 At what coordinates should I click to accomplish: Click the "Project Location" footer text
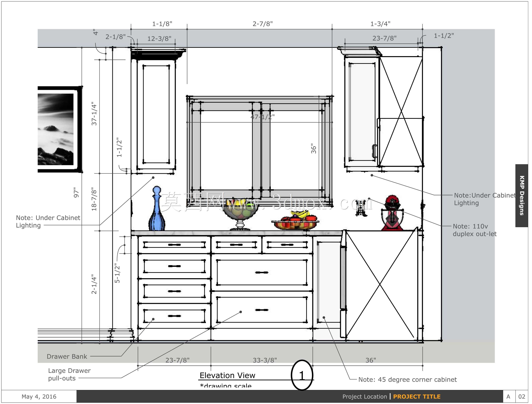point(365,396)
